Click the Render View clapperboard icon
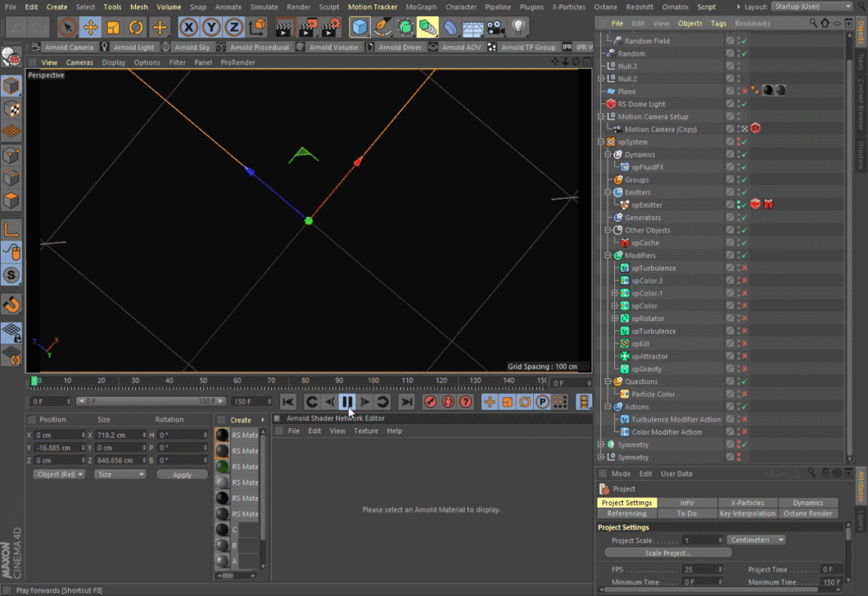The height and width of the screenshot is (596, 868). [284, 28]
